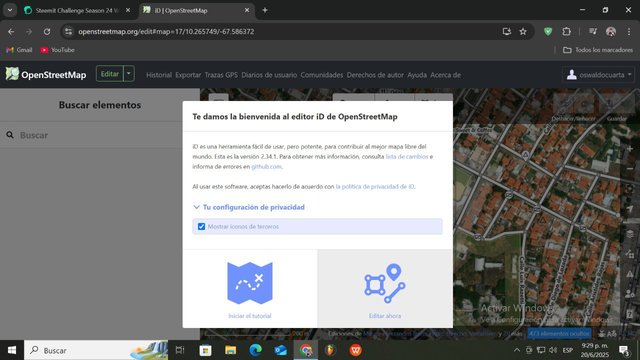Click the install app icon in address bar
The image size is (640, 360).
pyautogui.click(x=507, y=31)
